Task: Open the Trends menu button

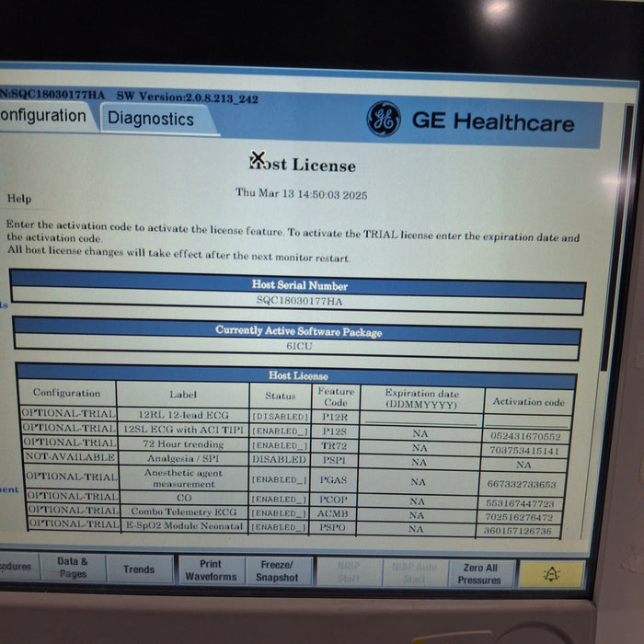Action: pyautogui.click(x=139, y=569)
